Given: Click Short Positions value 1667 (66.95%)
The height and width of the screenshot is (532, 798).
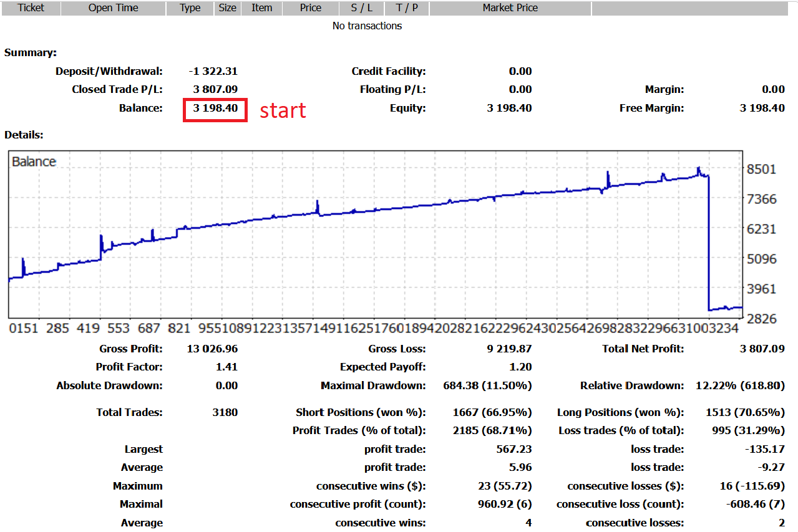Looking at the screenshot, I should 492,413.
